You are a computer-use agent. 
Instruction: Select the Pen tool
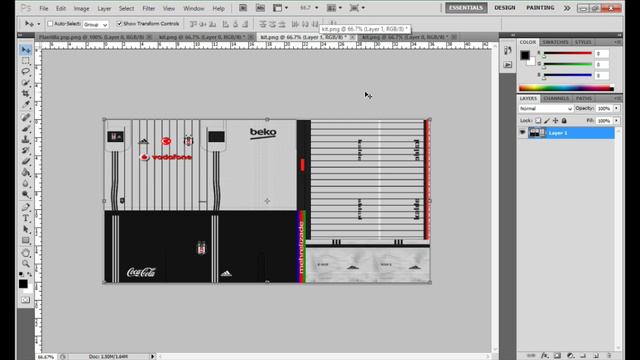(26, 207)
